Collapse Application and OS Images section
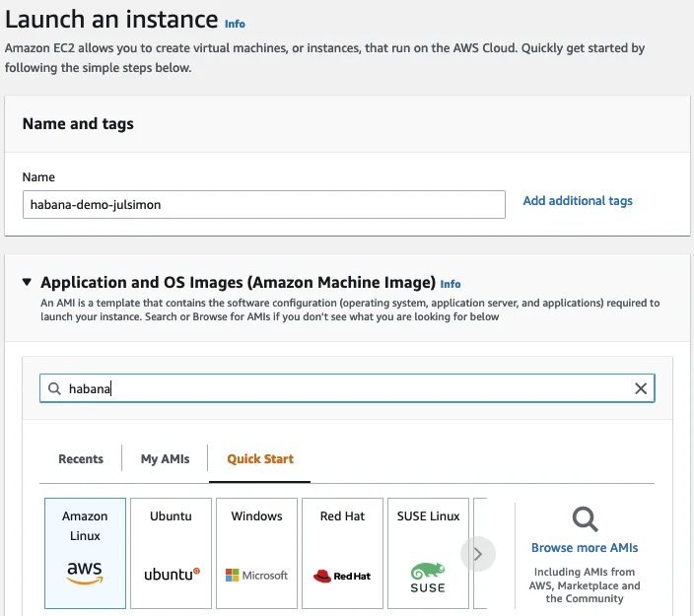 coord(28,283)
